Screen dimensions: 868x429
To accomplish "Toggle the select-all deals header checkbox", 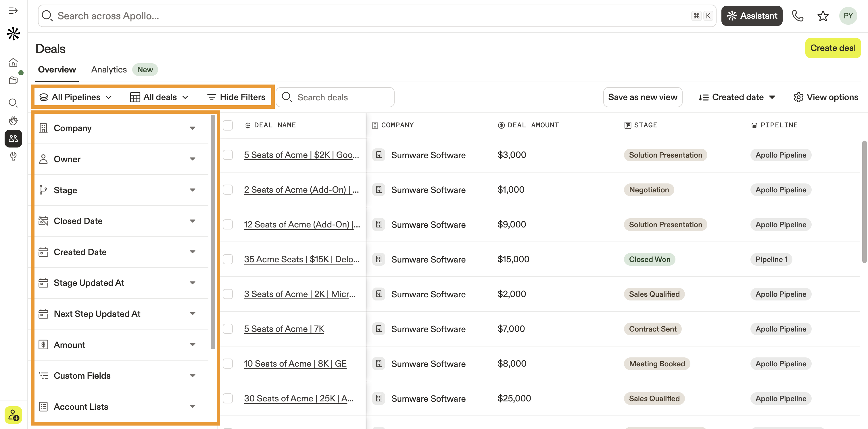I will click(228, 125).
